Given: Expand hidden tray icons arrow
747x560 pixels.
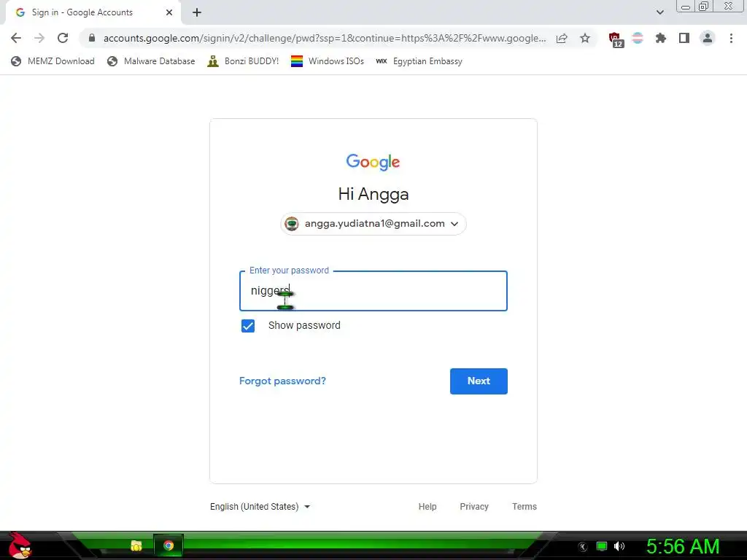Looking at the screenshot, I should [x=583, y=547].
